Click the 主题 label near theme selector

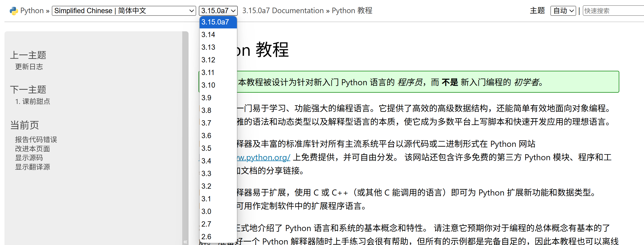pos(537,11)
